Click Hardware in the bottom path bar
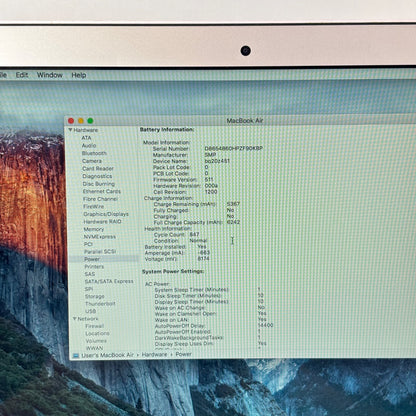 pos(154,354)
